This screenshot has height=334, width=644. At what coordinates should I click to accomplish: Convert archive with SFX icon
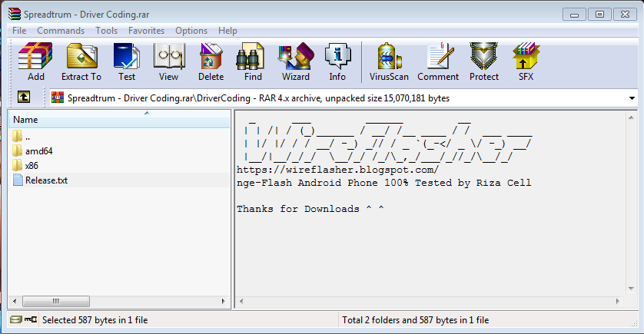click(526, 61)
